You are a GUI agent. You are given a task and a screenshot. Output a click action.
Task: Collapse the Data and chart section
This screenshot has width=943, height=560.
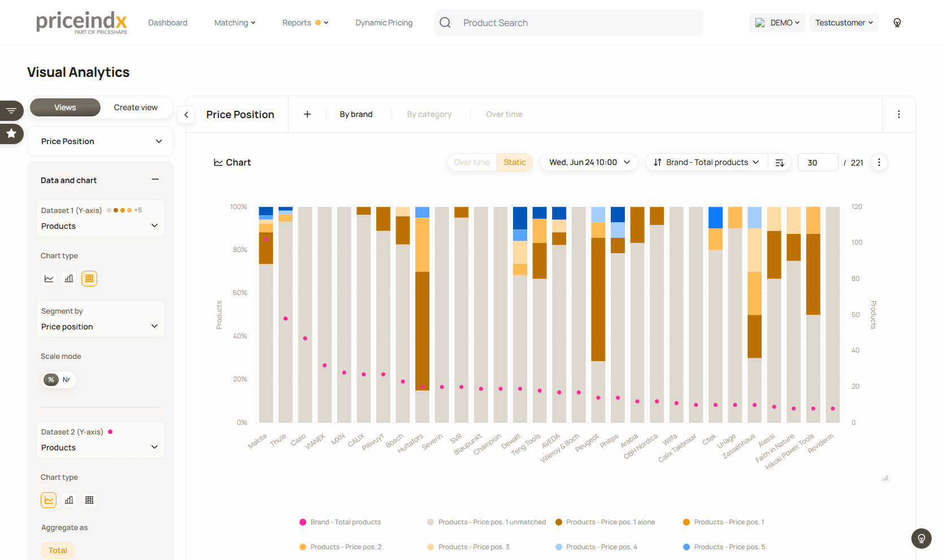coord(155,180)
